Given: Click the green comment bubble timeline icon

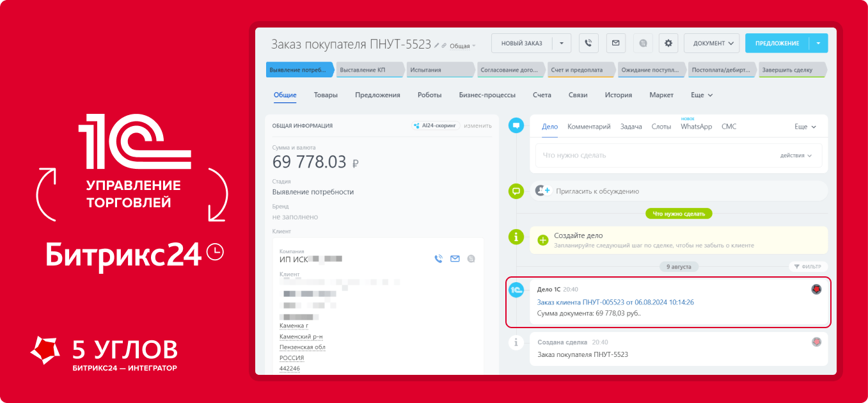Looking at the screenshot, I should tap(516, 191).
